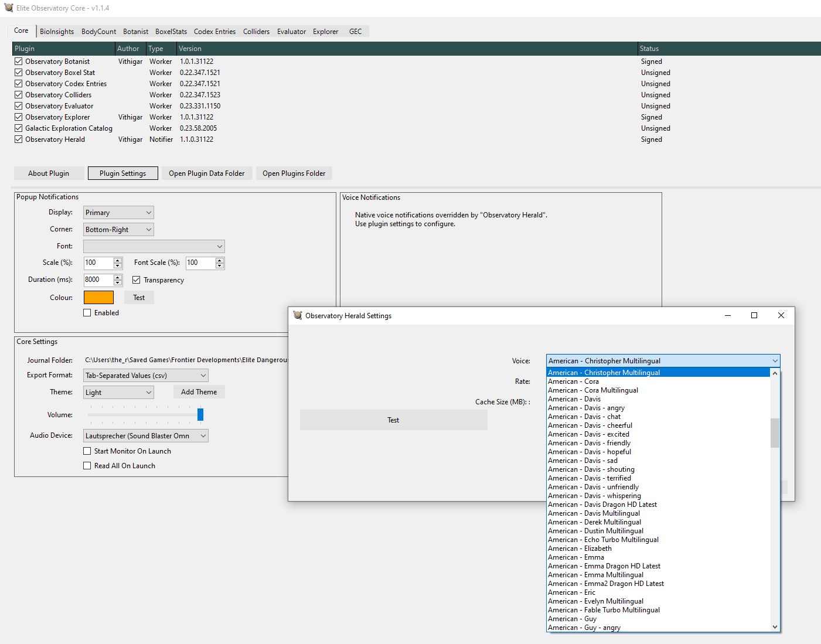The height and width of the screenshot is (644, 821).
Task: Open the empty Font dropdown
Action: tap(154, 247)
